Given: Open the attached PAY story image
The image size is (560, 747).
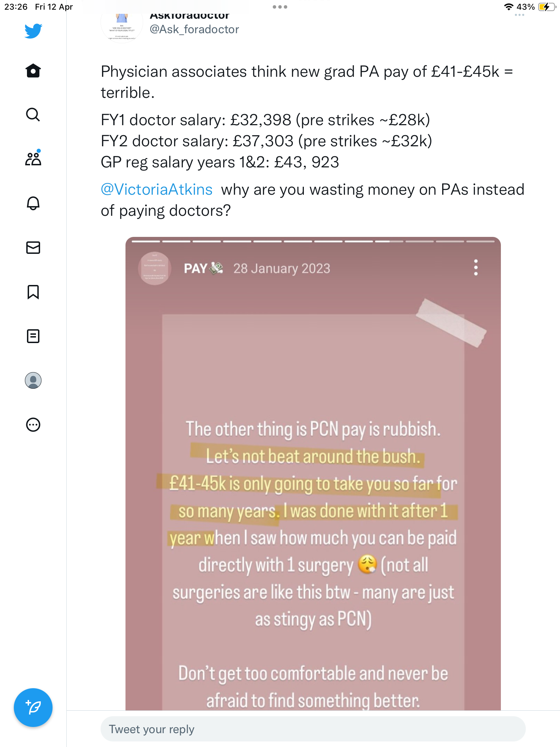Looking at the screenshot, I should point(313,474).
